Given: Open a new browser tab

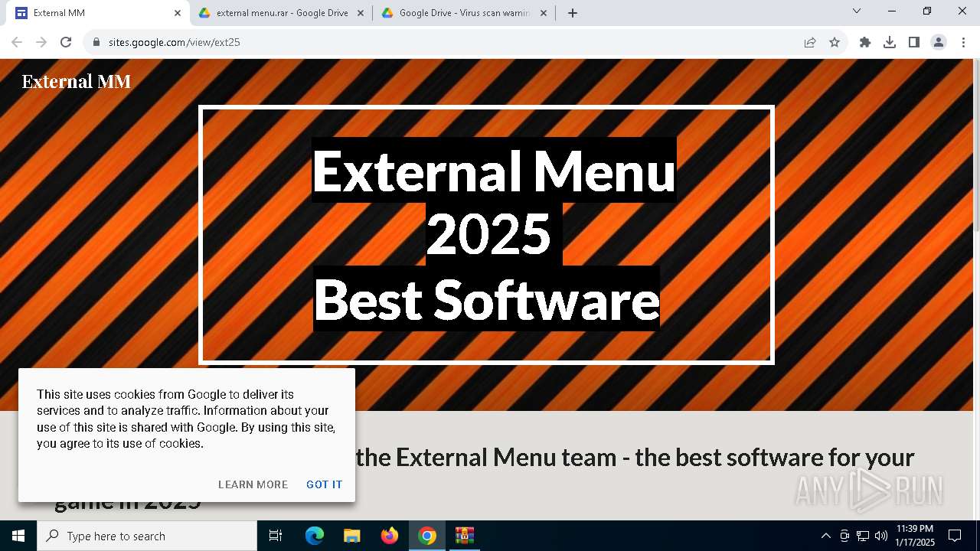Looking at the screenshot, I should tap(573, 13).
